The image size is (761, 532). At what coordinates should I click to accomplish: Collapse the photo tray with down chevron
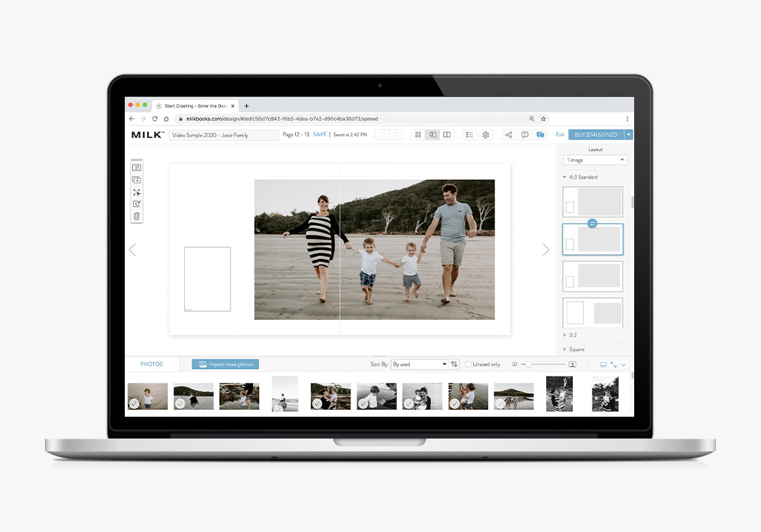click(x=624, y=364)
